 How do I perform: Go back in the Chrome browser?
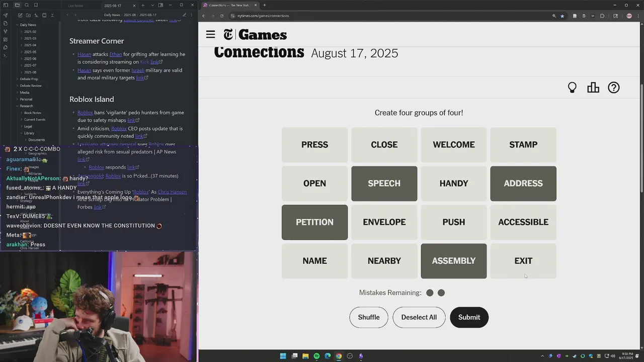pyautogui.click(x=204, y=16)
